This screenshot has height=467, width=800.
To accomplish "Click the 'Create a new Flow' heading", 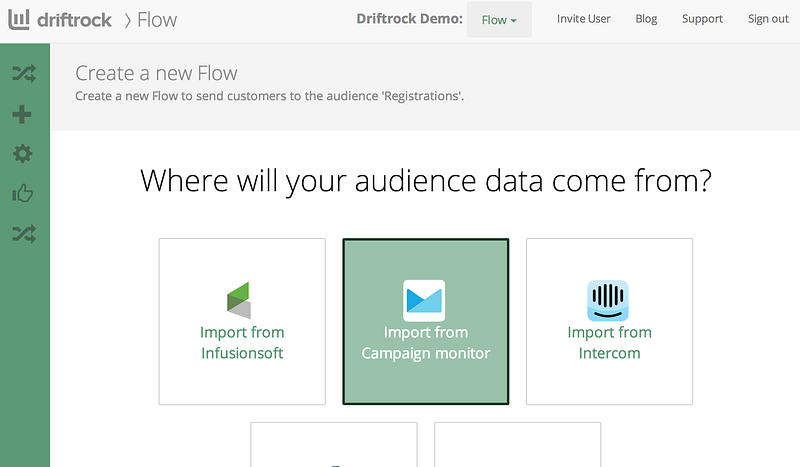I will click(156, 73).
